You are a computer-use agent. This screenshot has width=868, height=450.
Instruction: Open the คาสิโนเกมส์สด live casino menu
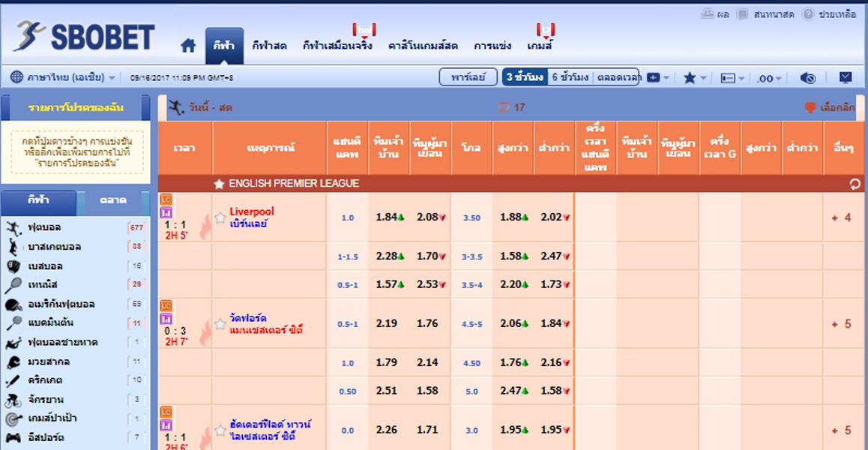[423, 46]
